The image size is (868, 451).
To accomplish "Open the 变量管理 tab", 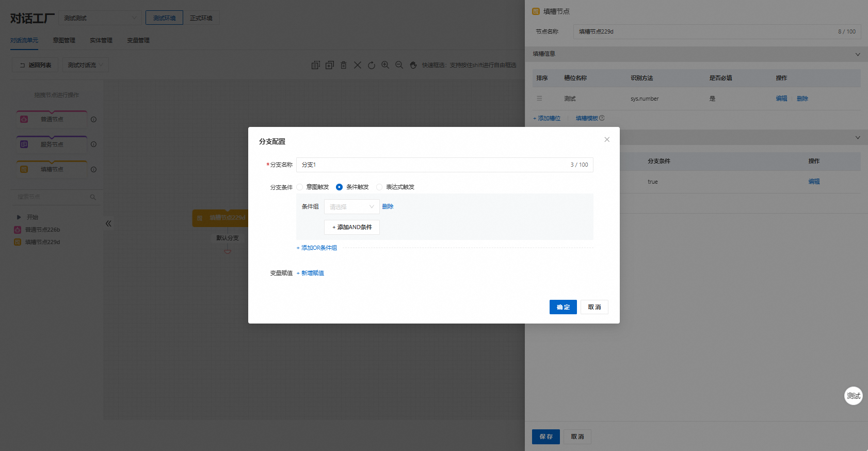I will 138,40.
